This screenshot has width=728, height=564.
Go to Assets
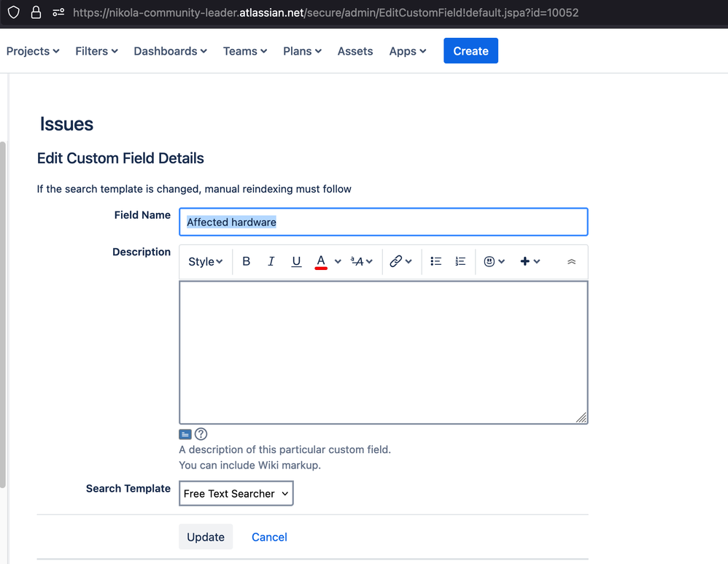coord(355,51)
